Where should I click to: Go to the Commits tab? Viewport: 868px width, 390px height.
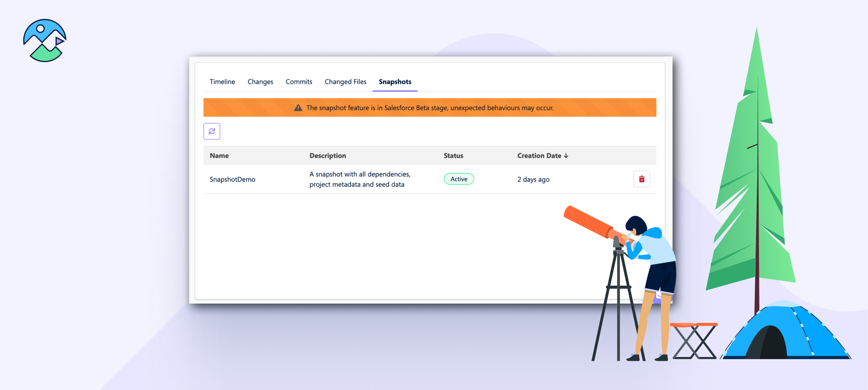(x=299, y=82)
